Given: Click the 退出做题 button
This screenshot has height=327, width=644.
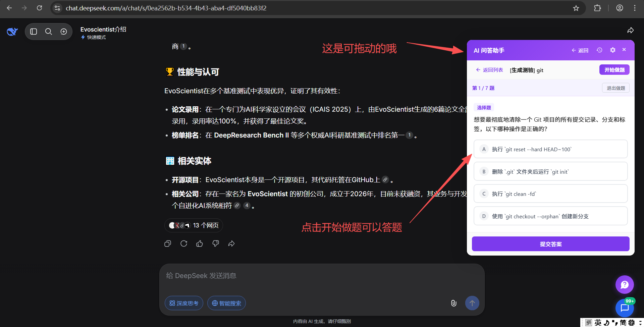Looking at the screenshot, I should [x=616, y=88].
